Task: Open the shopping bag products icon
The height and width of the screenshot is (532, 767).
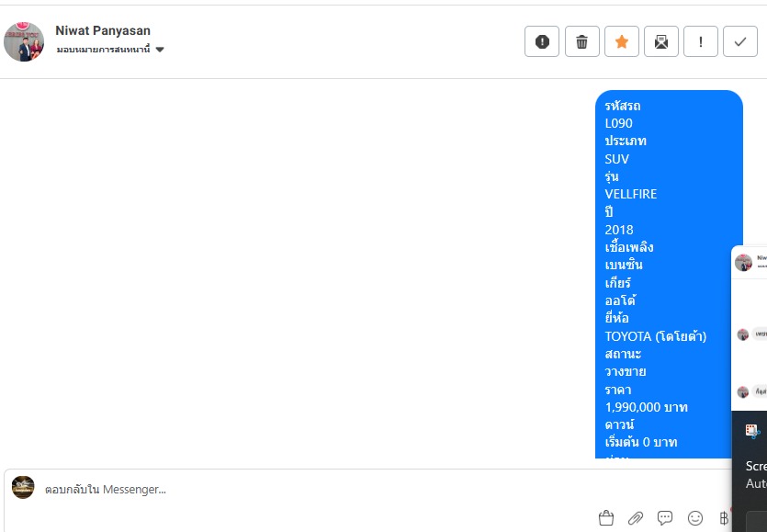Action: pos(605,518)
